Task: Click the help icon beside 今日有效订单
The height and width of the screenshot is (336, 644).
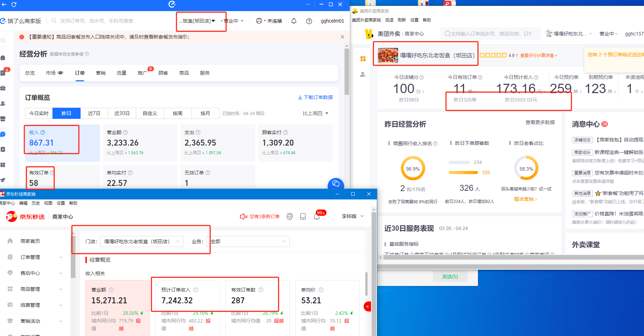Action: [480, 77]
